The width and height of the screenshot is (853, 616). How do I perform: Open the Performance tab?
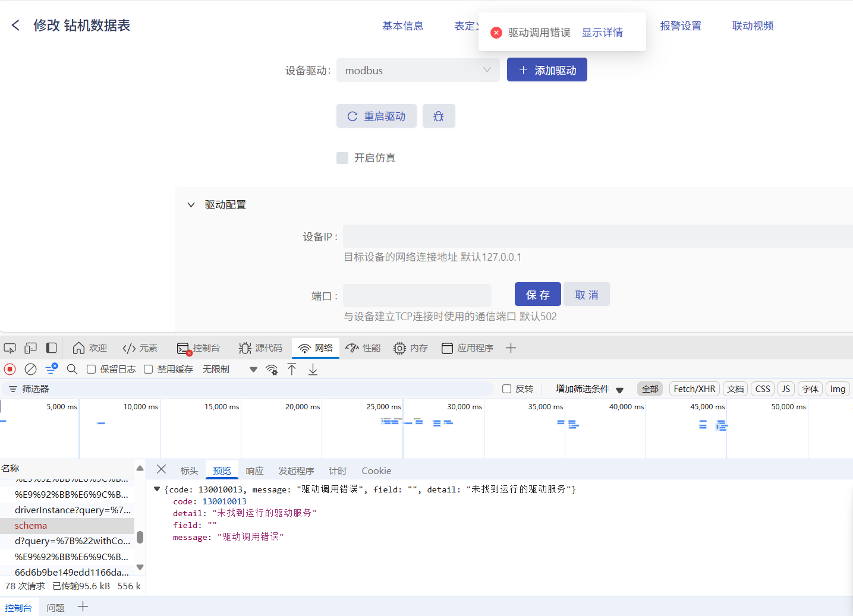(363, 348)
